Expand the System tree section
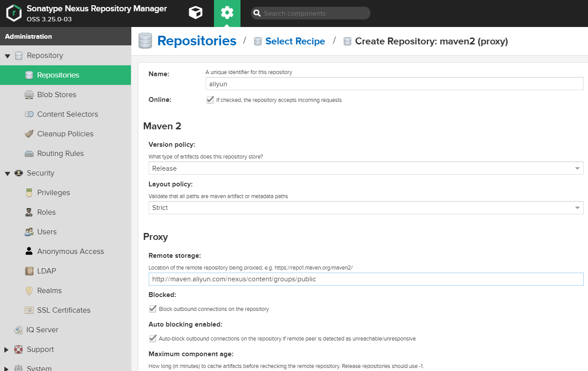 [7, 368]
